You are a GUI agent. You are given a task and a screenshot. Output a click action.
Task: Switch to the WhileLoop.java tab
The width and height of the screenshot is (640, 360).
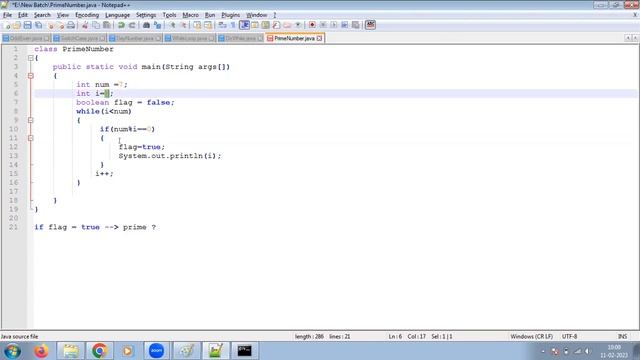(189, 38)
